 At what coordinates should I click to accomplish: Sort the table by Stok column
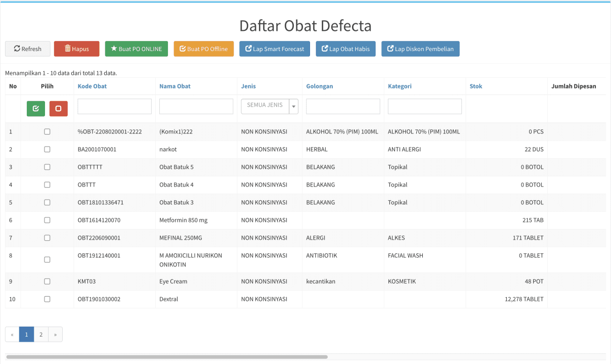(475, 86)
